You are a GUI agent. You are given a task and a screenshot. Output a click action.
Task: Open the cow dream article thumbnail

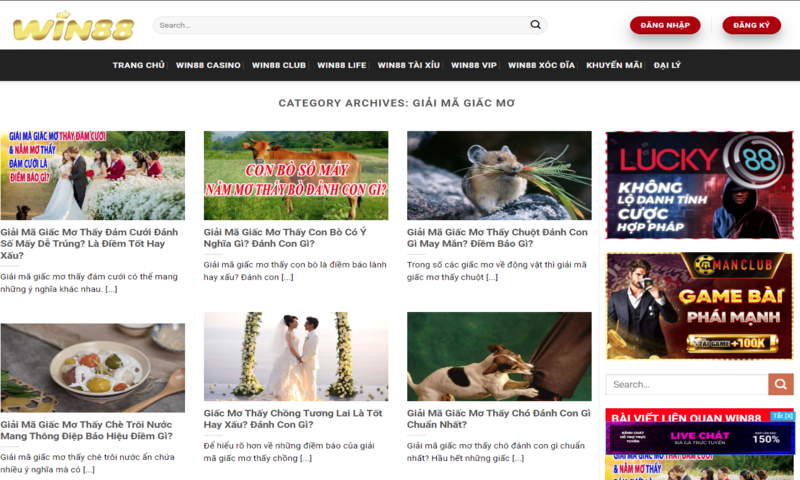[296, 175]
